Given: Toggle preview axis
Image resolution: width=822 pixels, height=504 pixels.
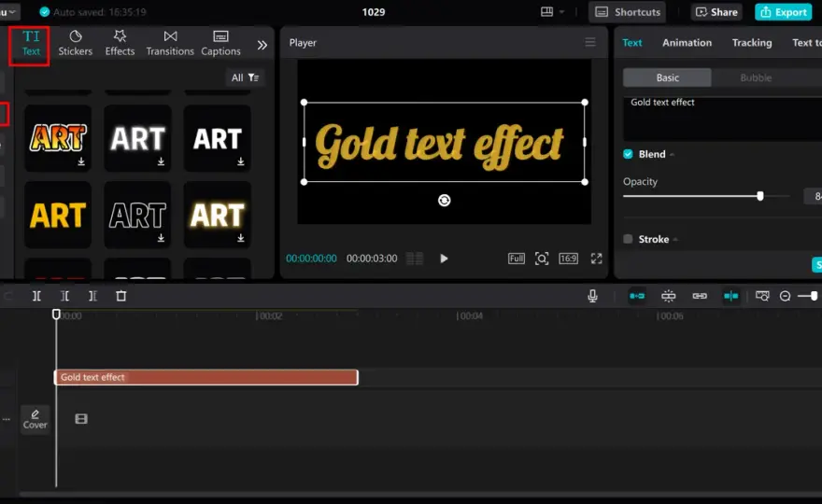Looking at the screenshot, I should click(730, 296).
